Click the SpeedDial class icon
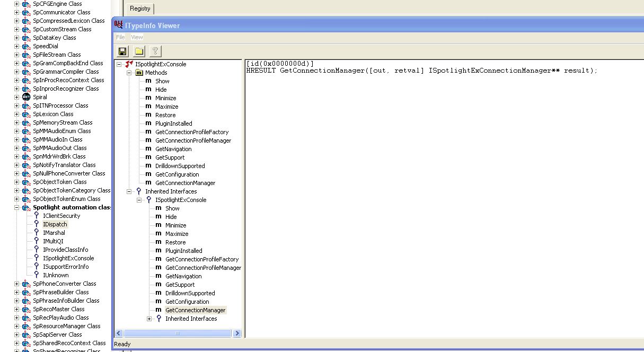This screenshot has width=644, height=352. [26, 46]
